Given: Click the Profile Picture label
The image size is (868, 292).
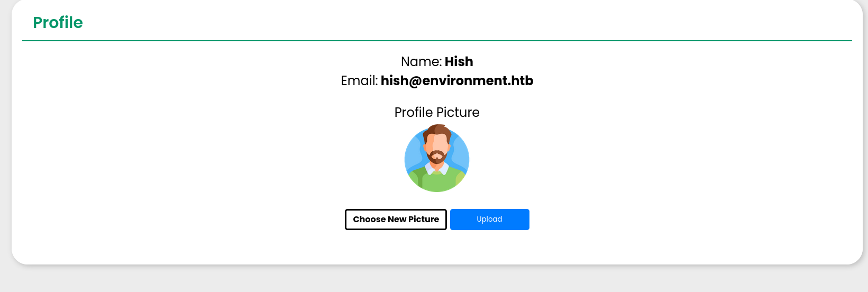Looking at the screenshot, I should 437,113.
